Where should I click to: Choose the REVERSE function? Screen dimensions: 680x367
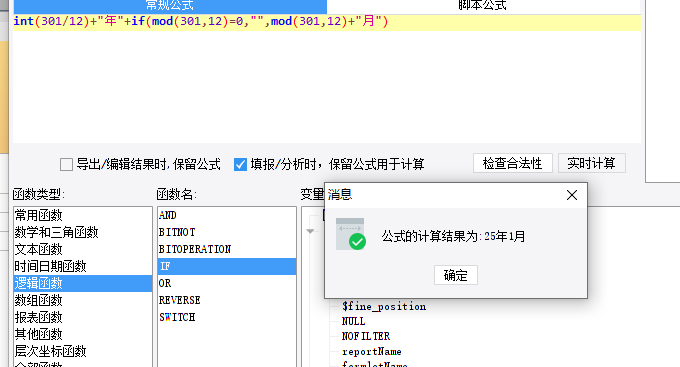227,300
